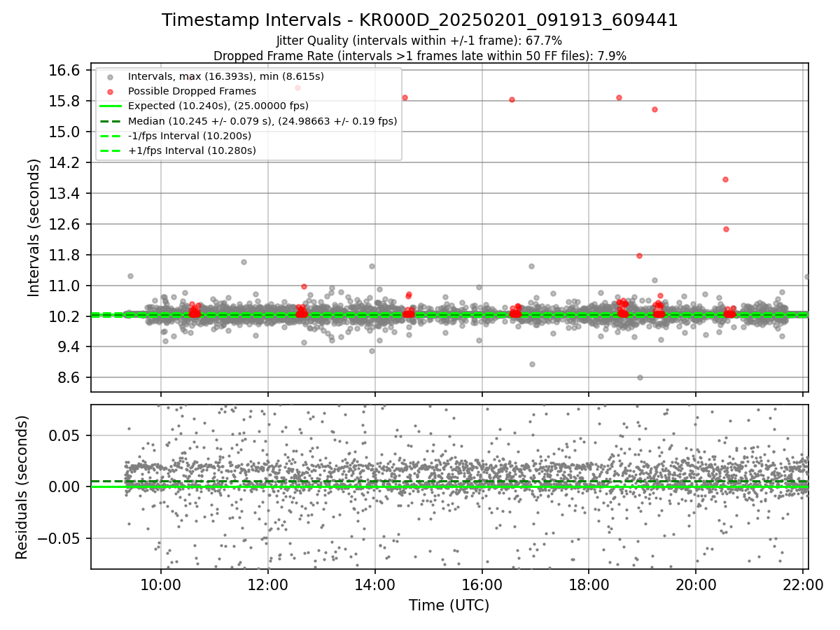Click residuals tick label −0.05
840x630 pixels.
(x=59, y=538)
